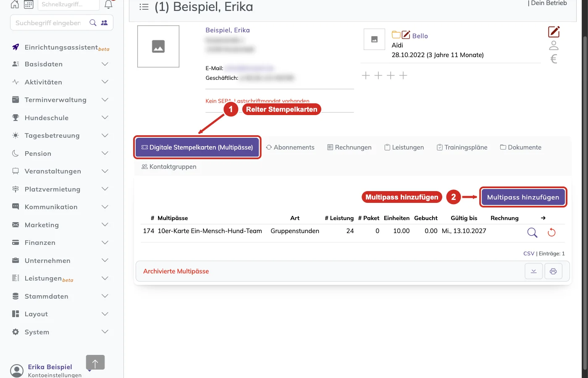Click the scroll-to-top arrow button
The width and height of the screenshot is (588, 378).
pyautogui.click(x=95, y=362)
